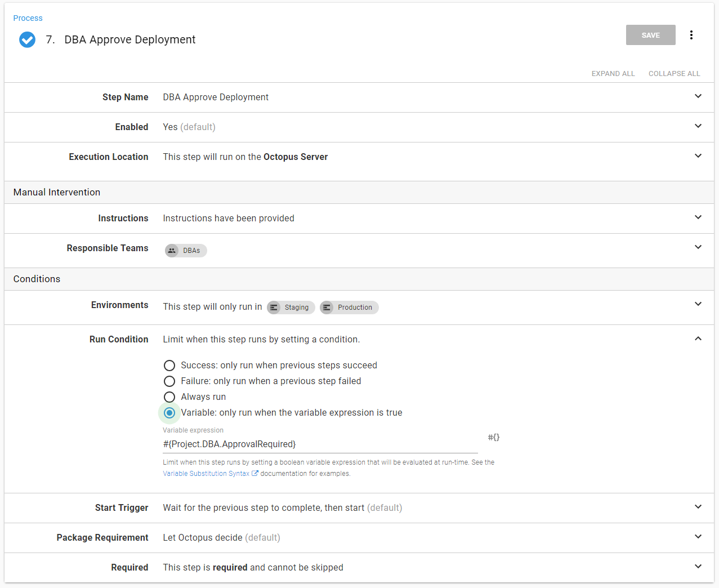The width and height of the screenshot is (719, 588).
Task: Collapse the Run Condition section
Action: (x=698, y=338)
